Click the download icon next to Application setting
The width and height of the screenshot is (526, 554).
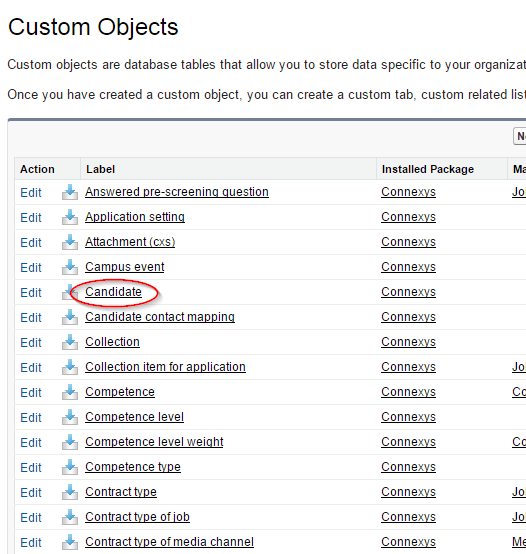70,217
